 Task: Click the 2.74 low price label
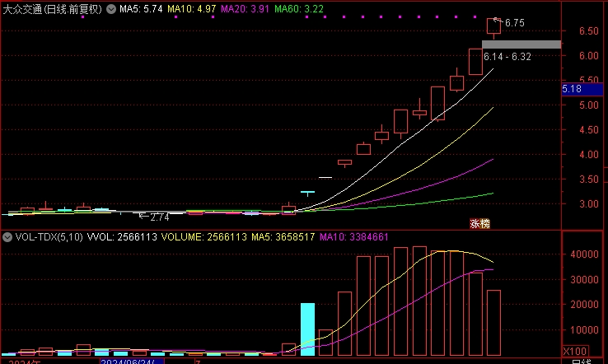coord(159,217)
